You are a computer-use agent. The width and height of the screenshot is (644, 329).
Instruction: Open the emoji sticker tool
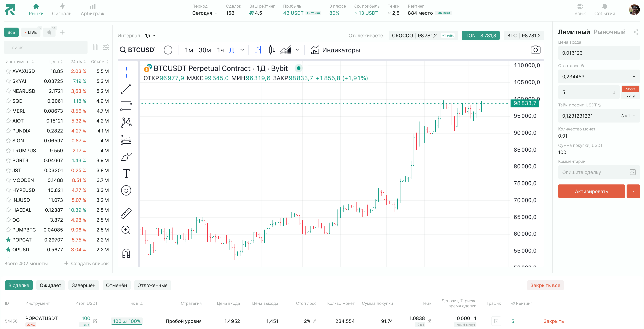click(x=126, y=191)
